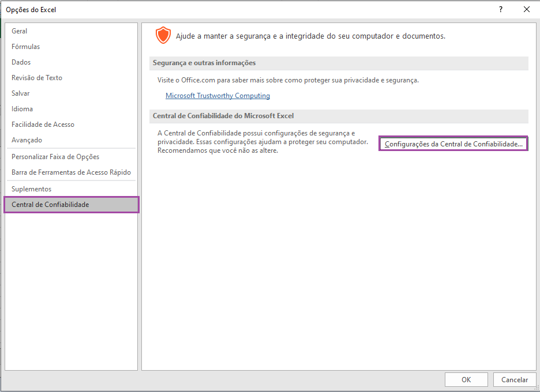Click the orange security shield icon
The image size is (540, 392).
(x=163, y=35)
